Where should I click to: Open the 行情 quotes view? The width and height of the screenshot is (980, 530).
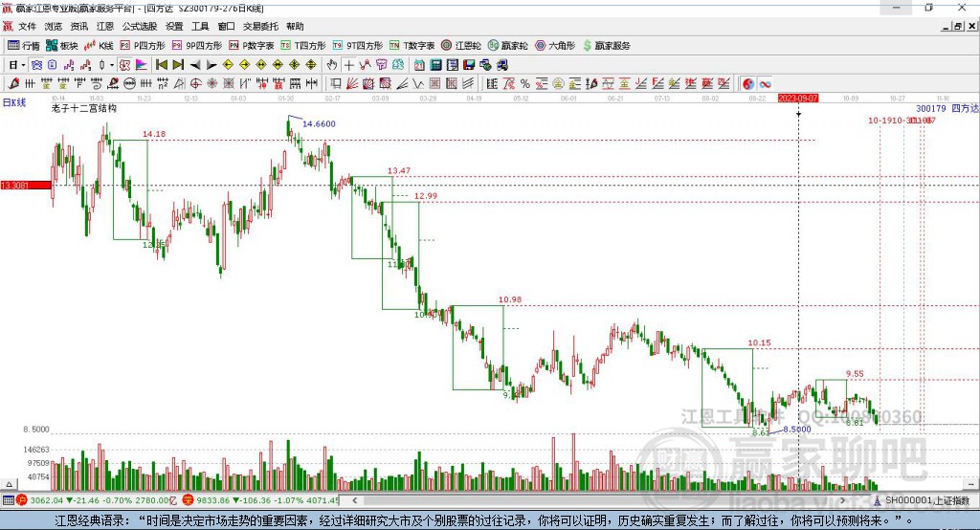pyautogui.click(x=24, y=46)
